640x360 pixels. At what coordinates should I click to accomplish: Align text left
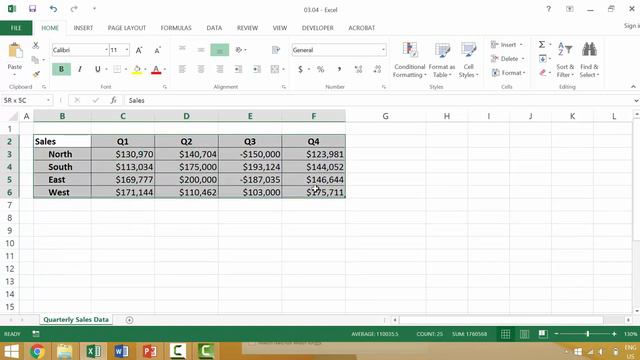[x=182, y=69]
